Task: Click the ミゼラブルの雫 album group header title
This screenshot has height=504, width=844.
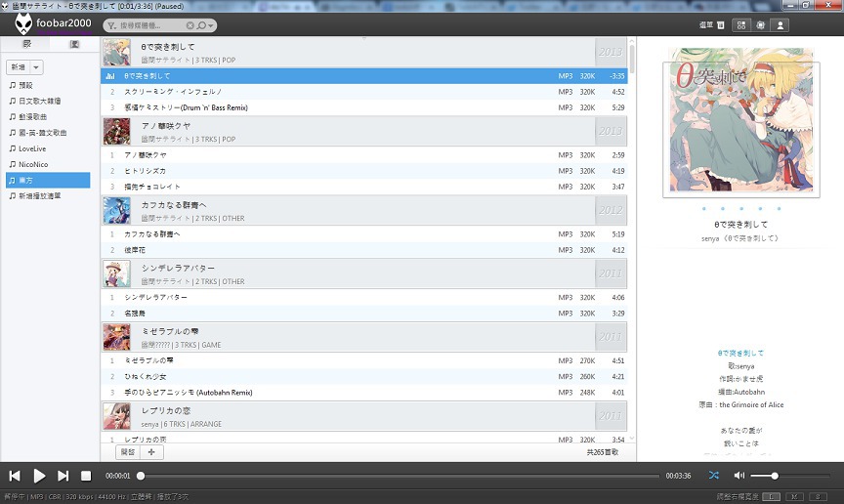Action: pos(170,332)
